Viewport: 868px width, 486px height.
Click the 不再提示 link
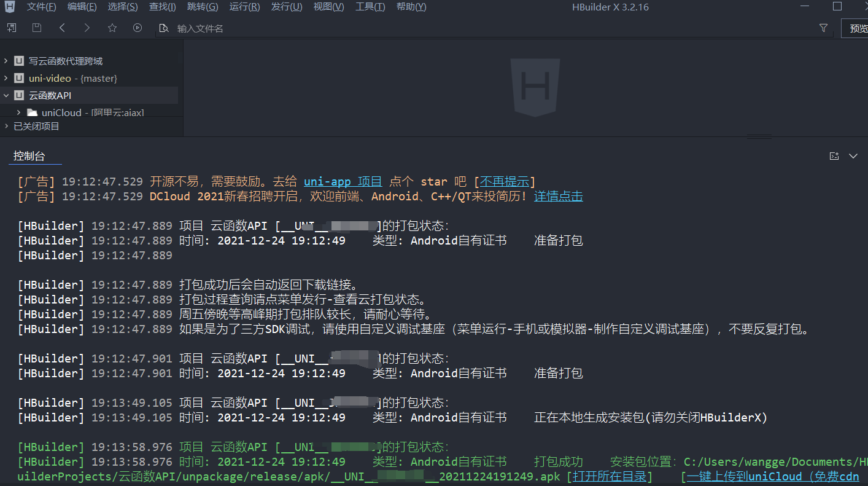[x=504, y=181]
